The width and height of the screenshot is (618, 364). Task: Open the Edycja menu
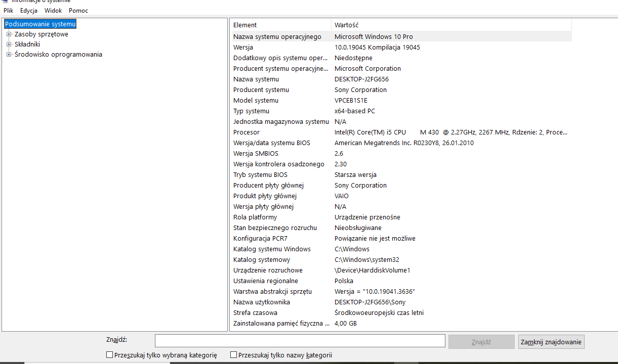pos(29,10)
